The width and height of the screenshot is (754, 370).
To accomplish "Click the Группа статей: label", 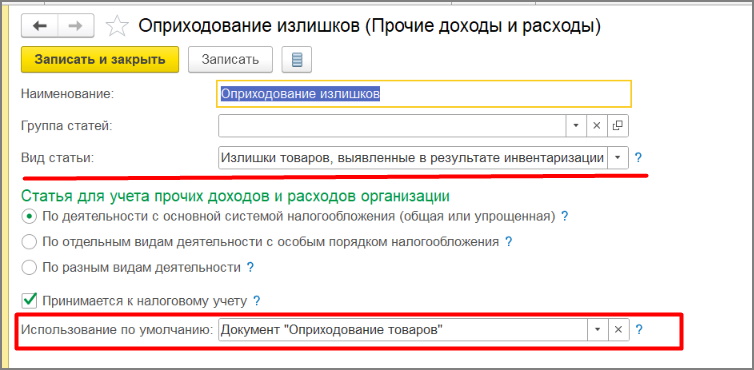I will [67, 126].
